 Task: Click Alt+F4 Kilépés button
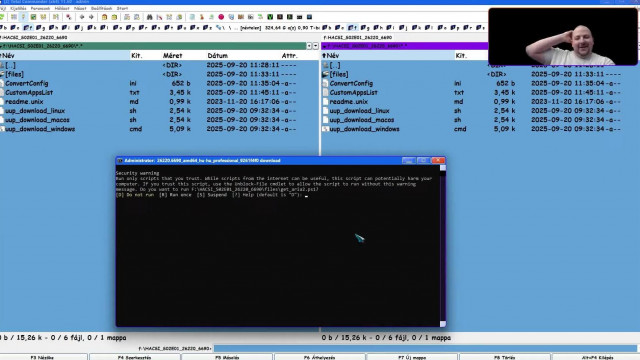coord(597,357)
